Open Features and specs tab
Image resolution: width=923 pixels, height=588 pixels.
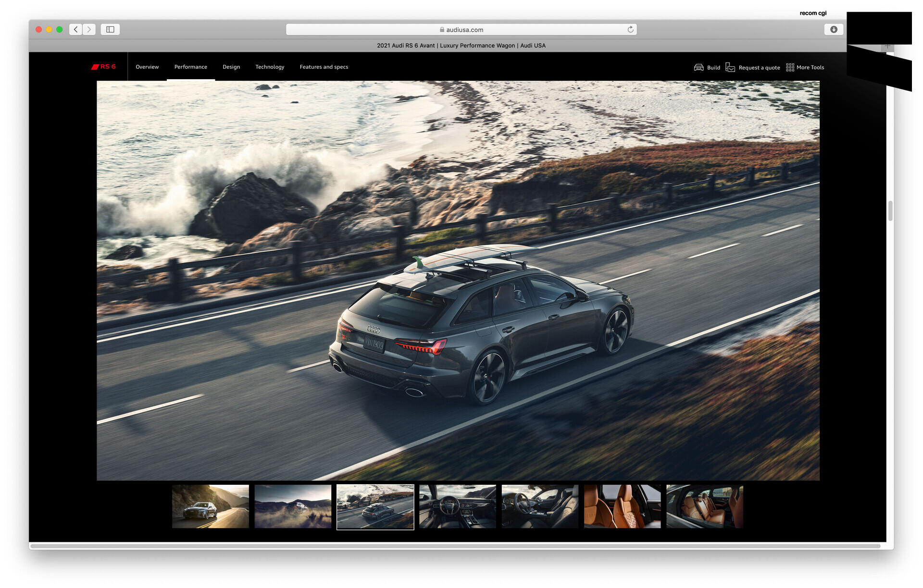(324, 67)
